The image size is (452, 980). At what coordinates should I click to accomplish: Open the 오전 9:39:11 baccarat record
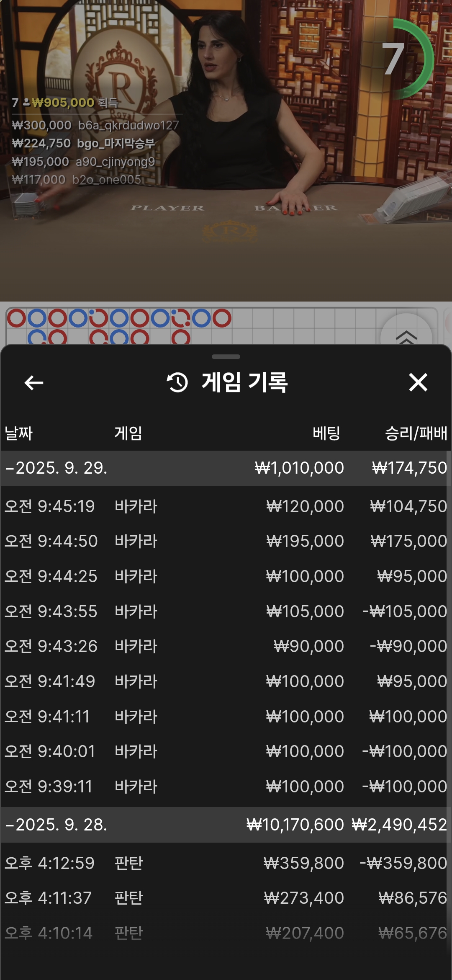pos(226,787)
